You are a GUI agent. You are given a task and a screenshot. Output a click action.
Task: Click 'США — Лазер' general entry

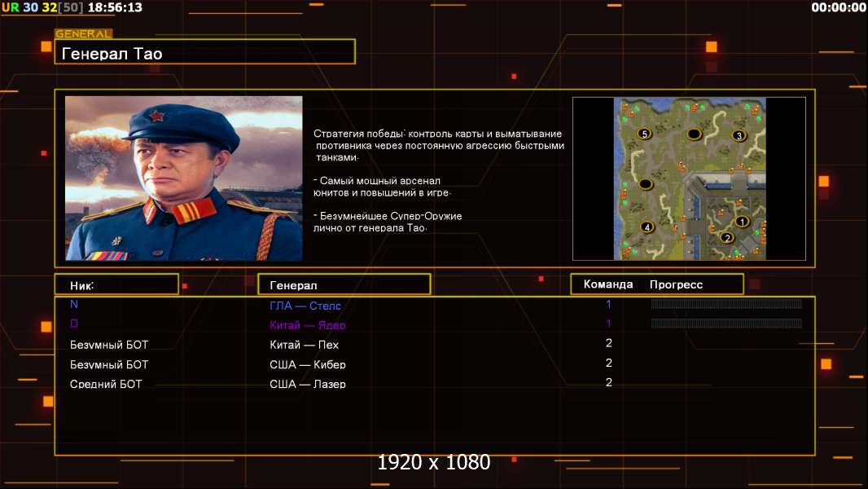click(x=307, y=384)
